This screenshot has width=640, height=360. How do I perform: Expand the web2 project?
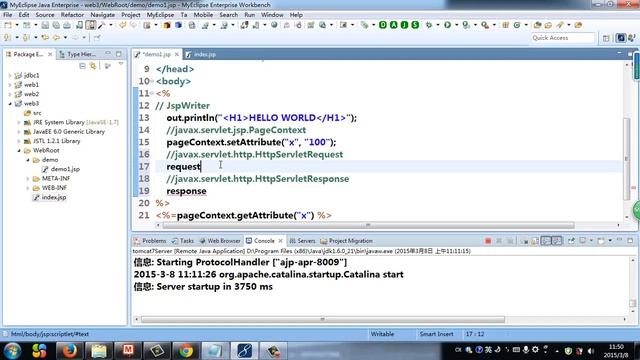pyautogui.click(x=10, y=94)
